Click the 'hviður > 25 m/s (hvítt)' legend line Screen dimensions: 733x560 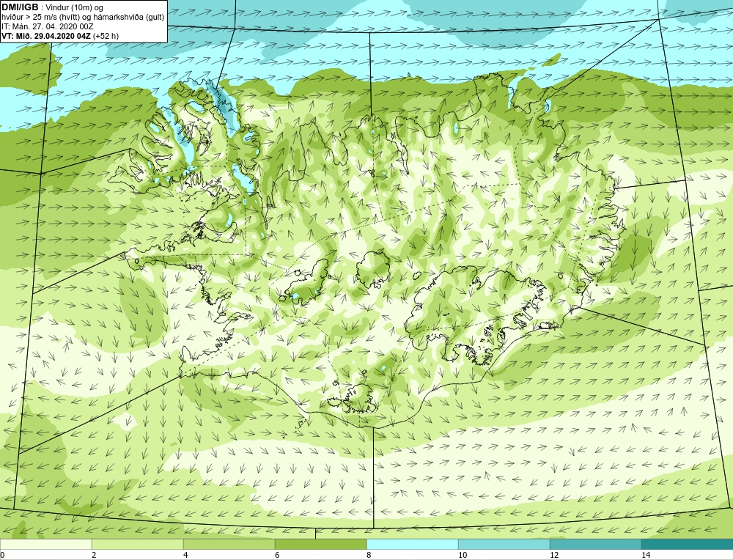(x=83, y=18)
